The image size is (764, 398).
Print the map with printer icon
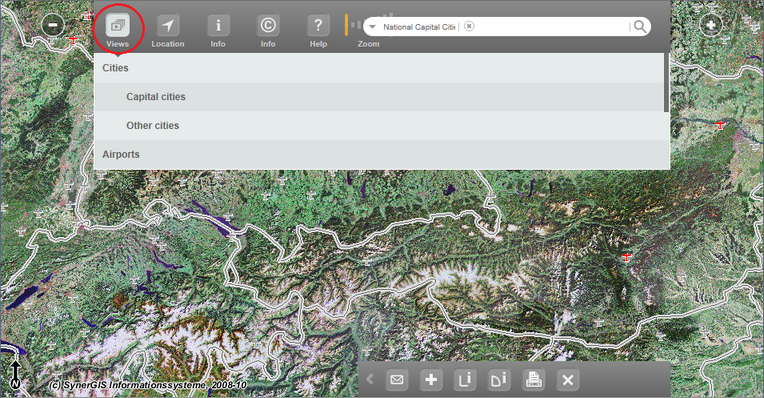[x=534, y=379]
